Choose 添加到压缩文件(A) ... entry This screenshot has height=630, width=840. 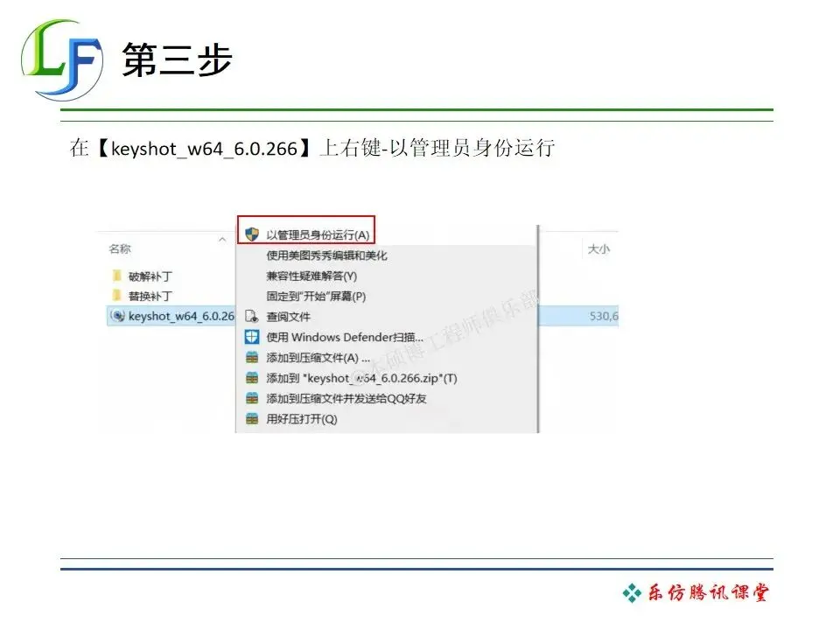pos(318,357)
